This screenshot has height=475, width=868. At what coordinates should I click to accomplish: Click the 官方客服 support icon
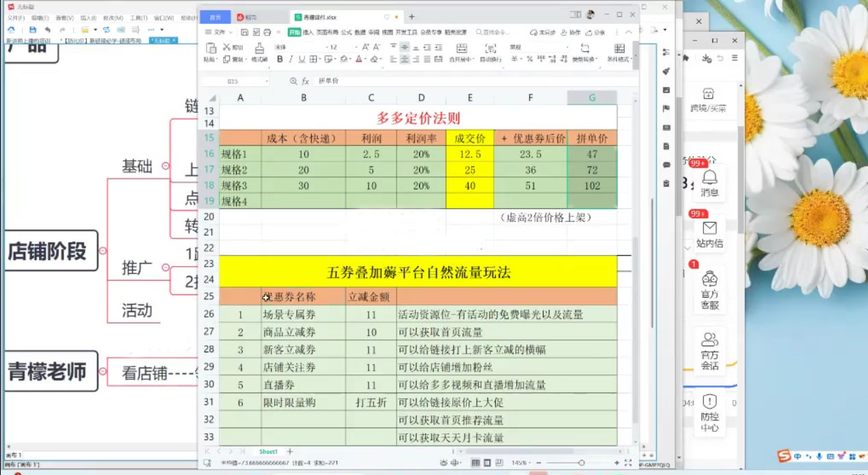709,290
